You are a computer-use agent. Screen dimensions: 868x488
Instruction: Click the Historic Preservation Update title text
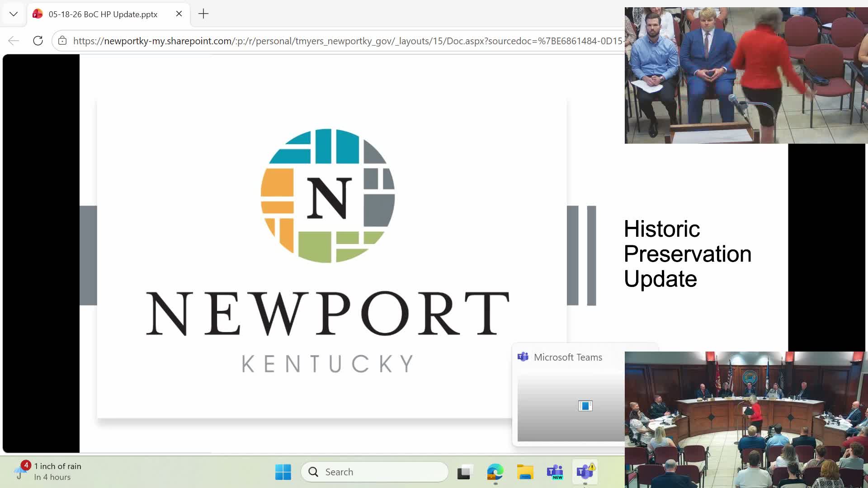[687, 253]
